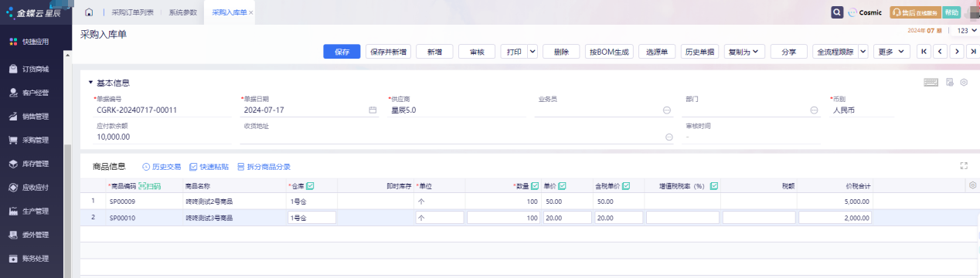Viewport: 980px width, 278px height.
Task: Click the 保存 button
Action: tap(342, 51)
